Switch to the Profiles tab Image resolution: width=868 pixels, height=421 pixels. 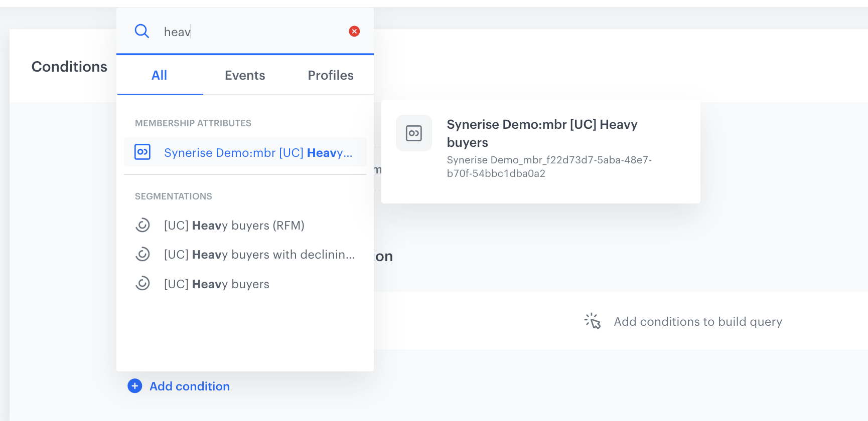point(330,75)
